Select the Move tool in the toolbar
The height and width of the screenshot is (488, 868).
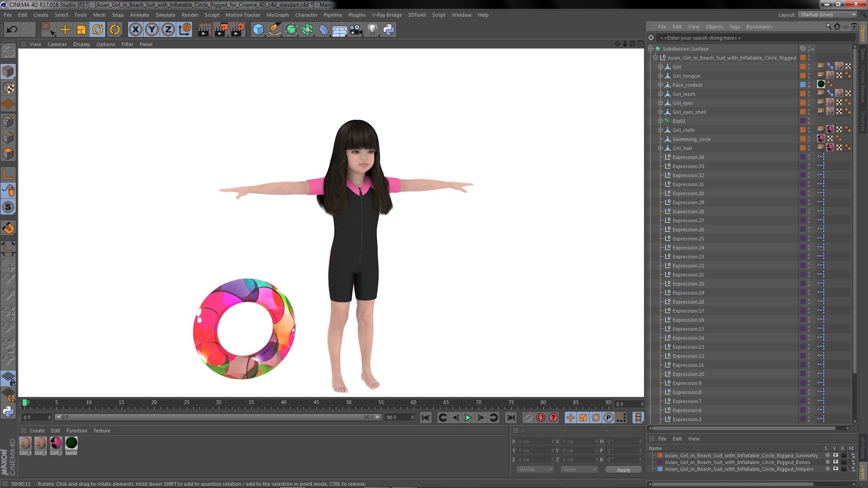(65, 30)
